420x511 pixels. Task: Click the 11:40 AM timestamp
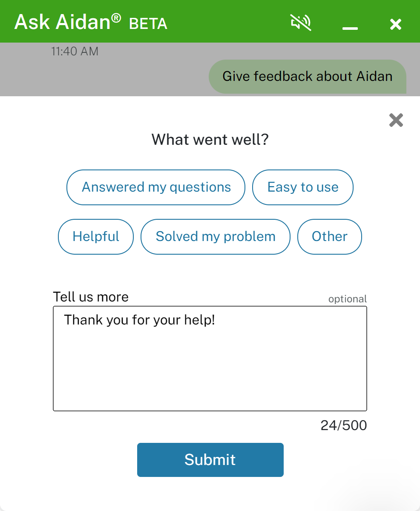[x=75, y=51]
